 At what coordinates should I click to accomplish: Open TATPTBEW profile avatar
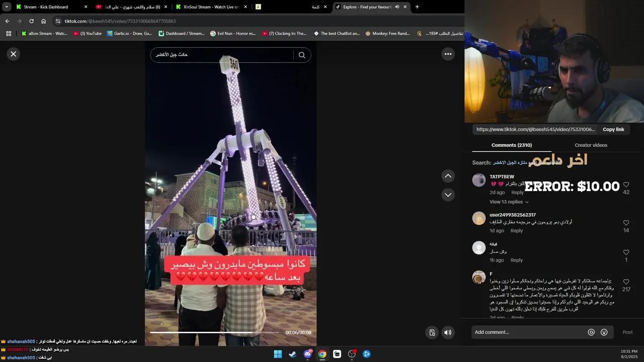479,180
